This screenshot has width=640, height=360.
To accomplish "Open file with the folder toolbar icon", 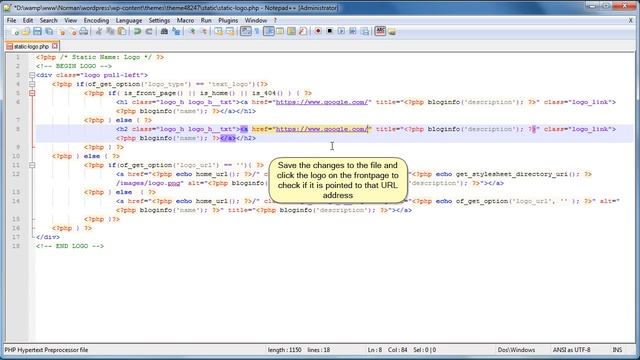I will [x=26, y=31].
